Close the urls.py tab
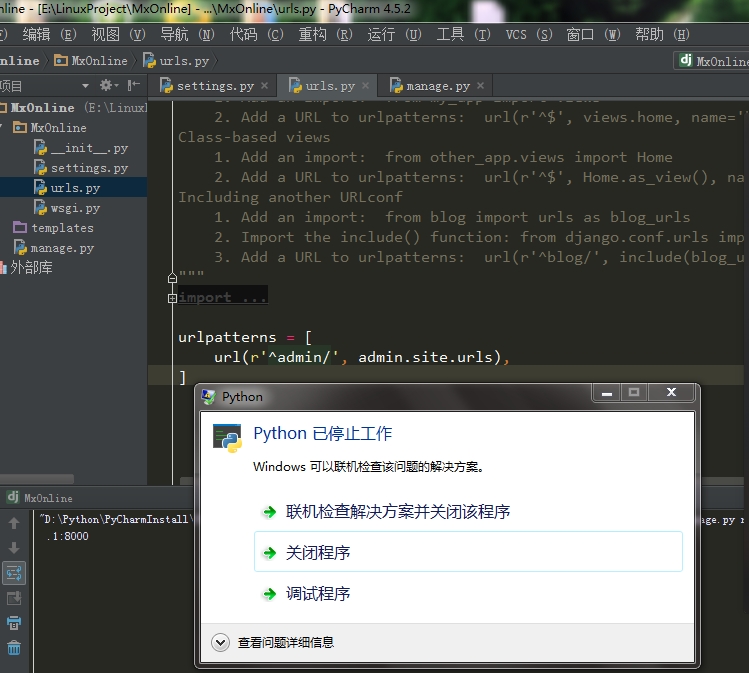This screenshot has width=749, height=673. [x=365, y=85]
